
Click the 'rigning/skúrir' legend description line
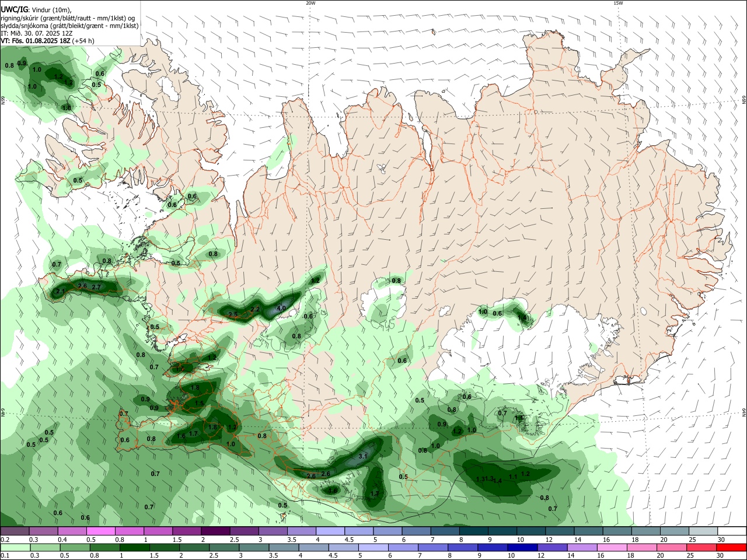(68, 18)
